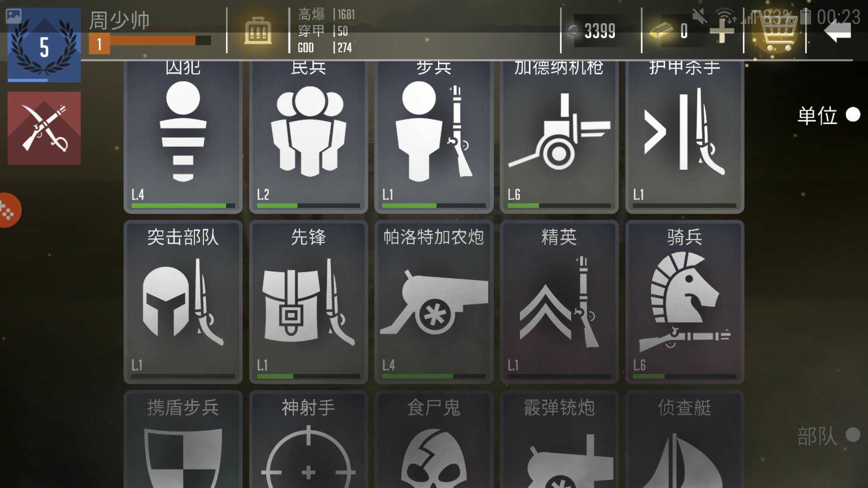Open the 神射手 crosshair unit card
The image size is (868, 488).
308,439
